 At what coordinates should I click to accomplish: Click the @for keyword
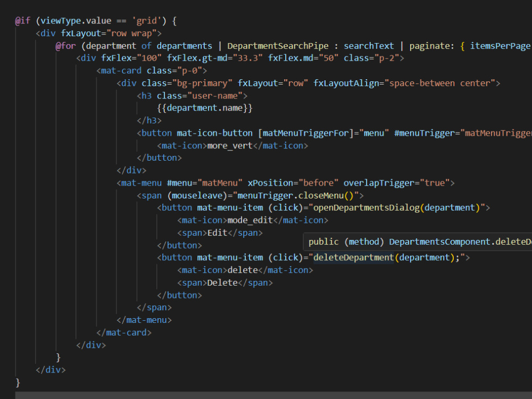tap(65, 46)
